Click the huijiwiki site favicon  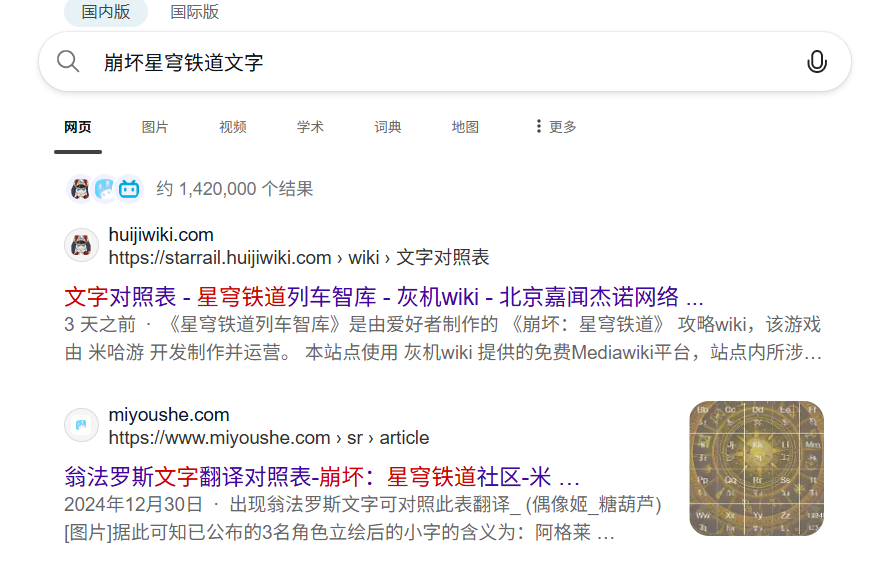tap(81, 245)
